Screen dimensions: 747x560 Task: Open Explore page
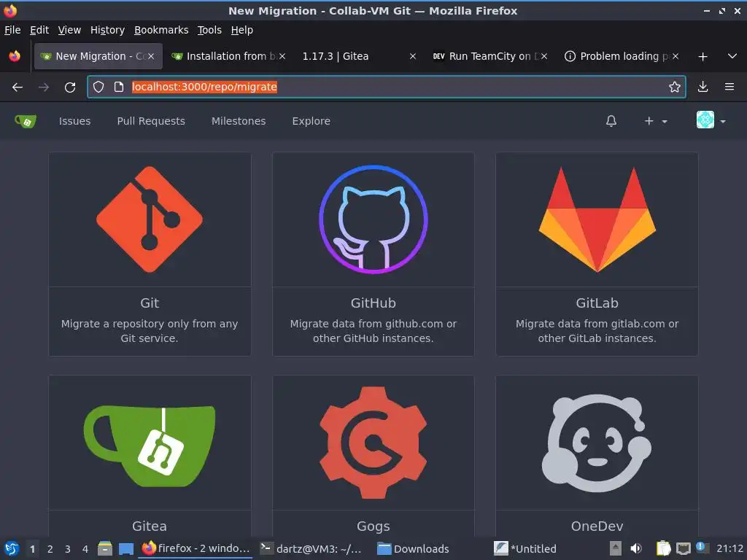(x=311, y=121)
